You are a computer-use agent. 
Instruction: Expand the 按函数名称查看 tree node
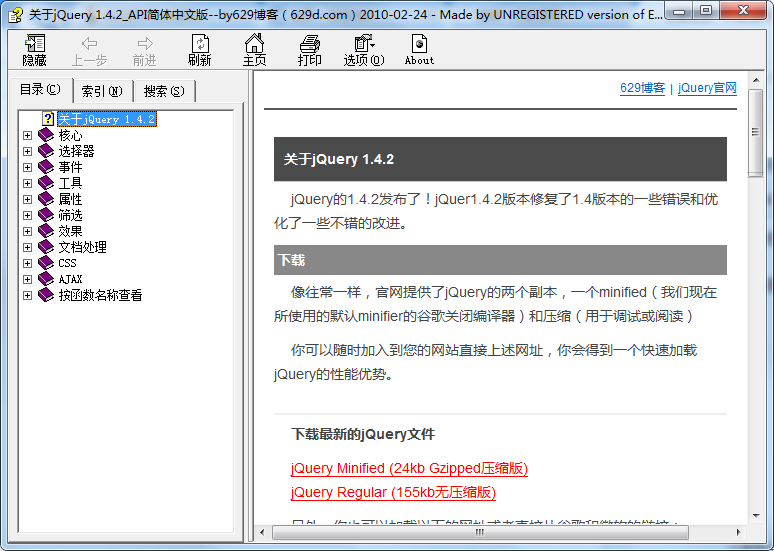pos(27,295)
